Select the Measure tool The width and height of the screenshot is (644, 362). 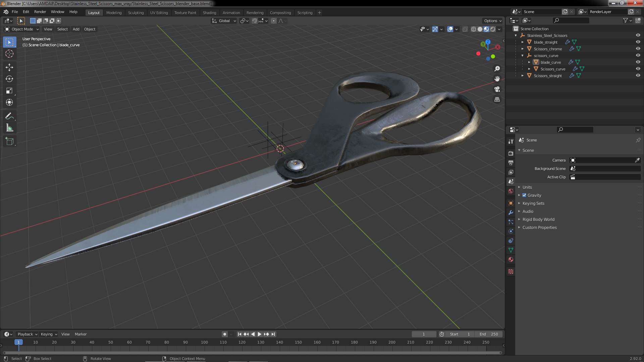tap(9, 128)
